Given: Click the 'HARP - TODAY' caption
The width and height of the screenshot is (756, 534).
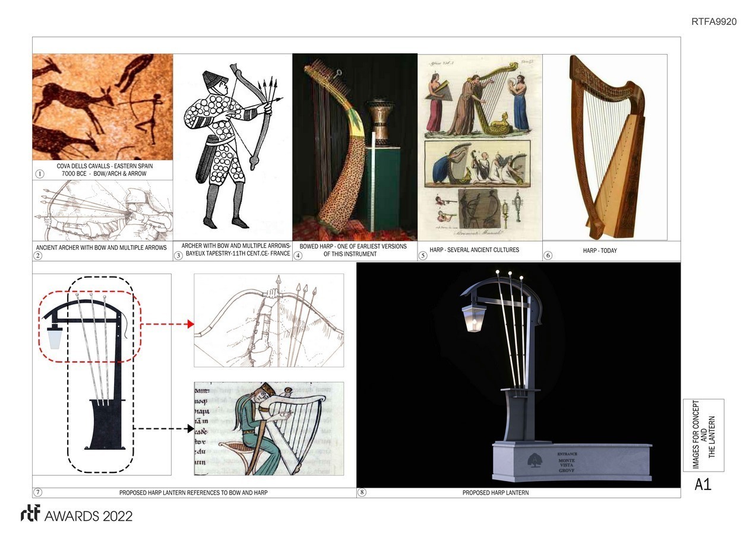Looking at the screenshot, I should tap(600, 251).
